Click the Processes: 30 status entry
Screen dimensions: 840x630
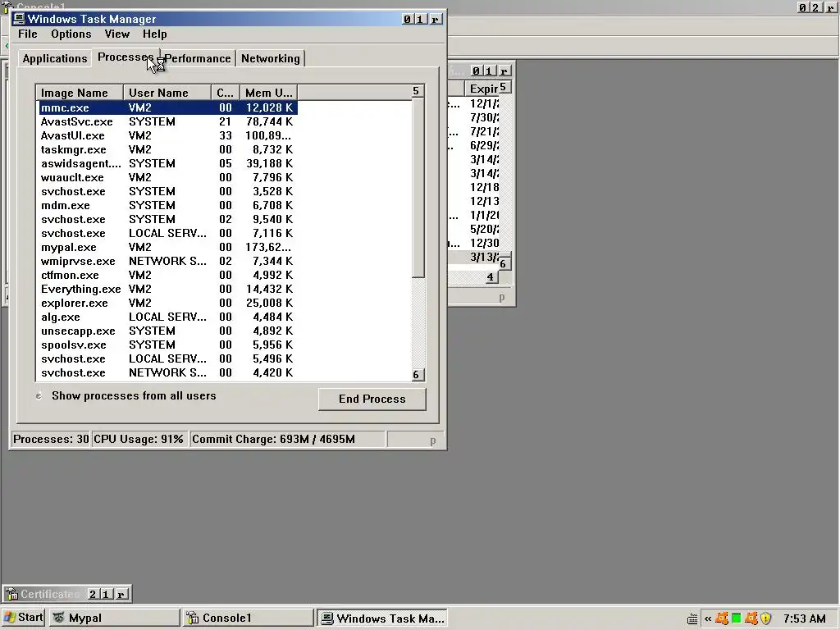pos(50,440)
